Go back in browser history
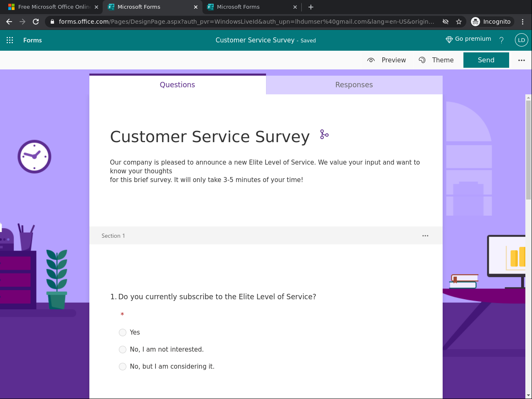This screenshot has height=399, width=532. point(9,22)
